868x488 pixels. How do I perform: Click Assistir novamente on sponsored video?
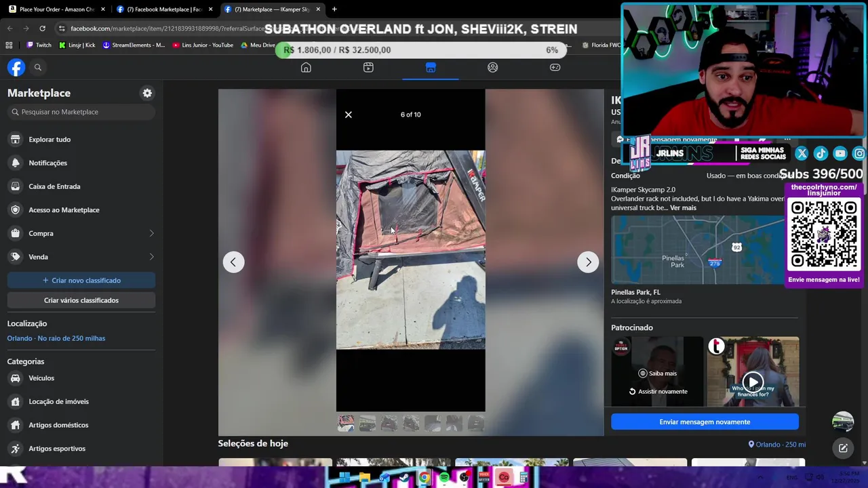(657, 391)
